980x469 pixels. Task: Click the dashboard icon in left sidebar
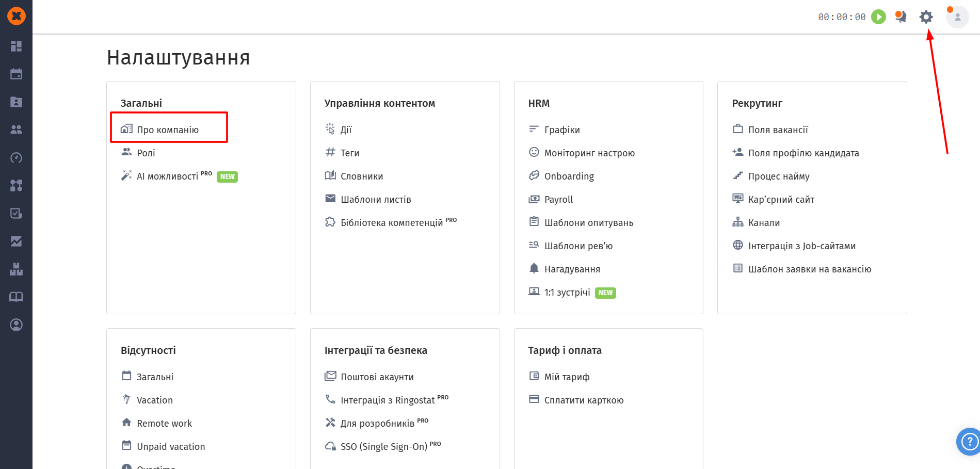(17, 46)
